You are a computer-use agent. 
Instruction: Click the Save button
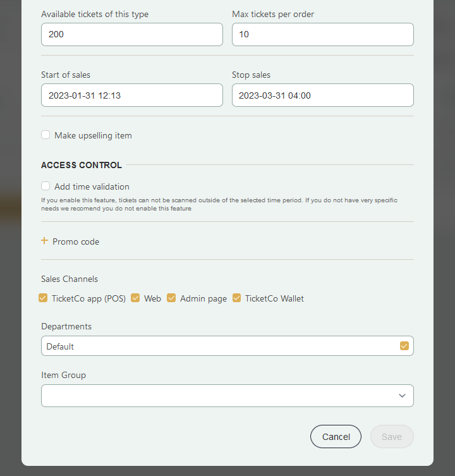392,437
